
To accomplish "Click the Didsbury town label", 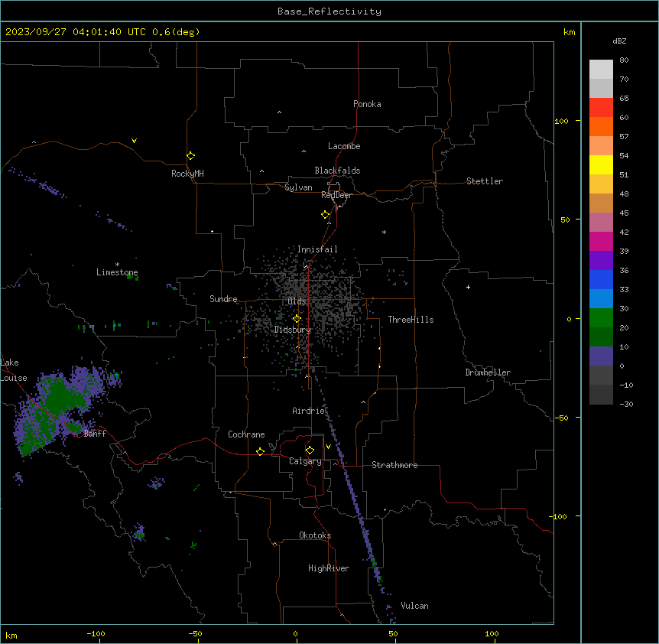I will tap(293, 330).
